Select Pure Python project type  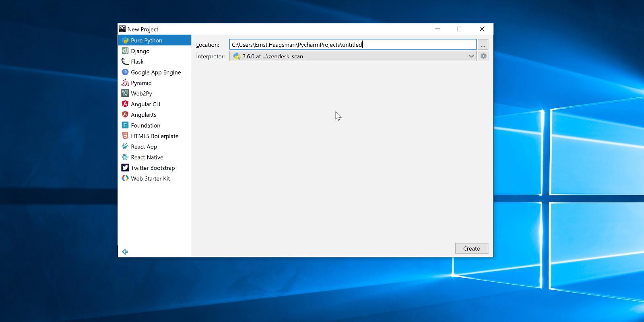tap(155, 40)
